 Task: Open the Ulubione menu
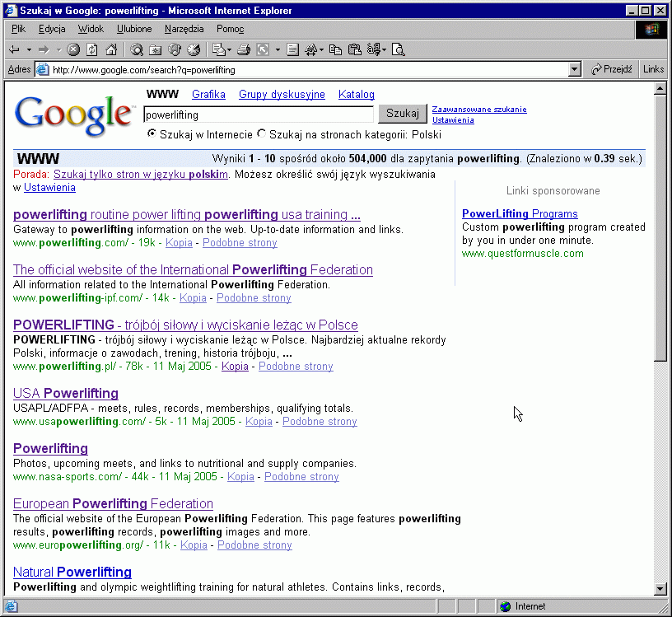pos(134,29)
